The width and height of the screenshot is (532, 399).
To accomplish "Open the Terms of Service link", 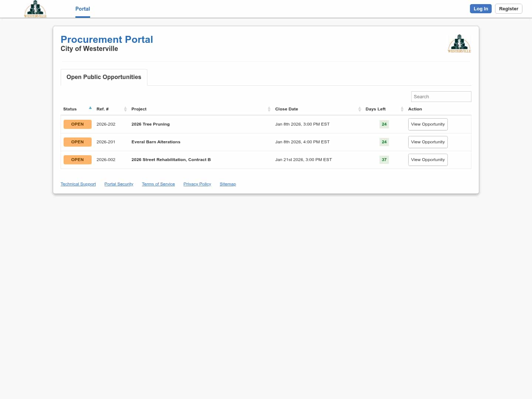I will click(x=158, y=184).
